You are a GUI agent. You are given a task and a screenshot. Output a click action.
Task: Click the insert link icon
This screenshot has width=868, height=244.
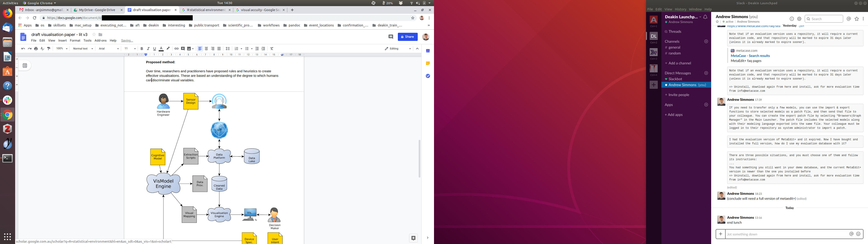click(x=176, y=49)
